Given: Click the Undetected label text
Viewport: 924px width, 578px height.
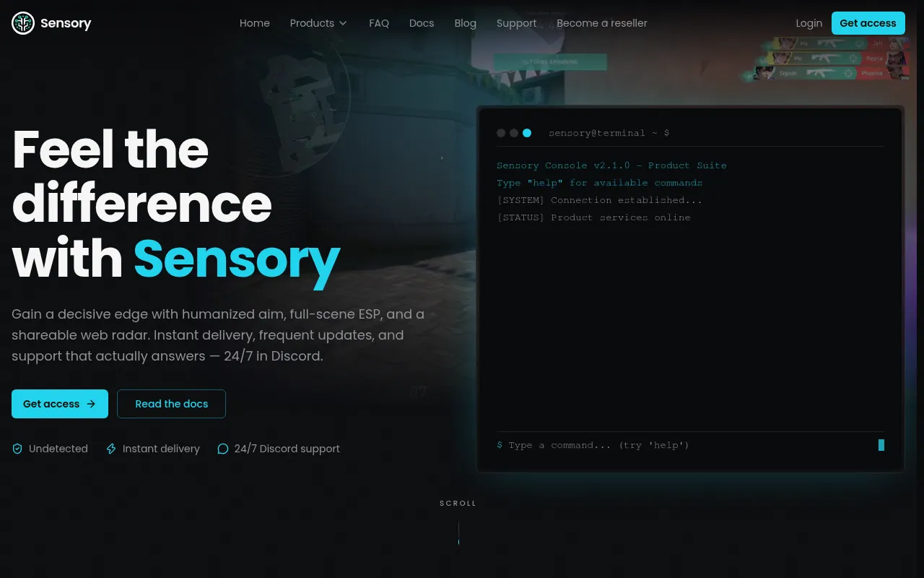Looking at the screenshot, I should pos(58,449).
